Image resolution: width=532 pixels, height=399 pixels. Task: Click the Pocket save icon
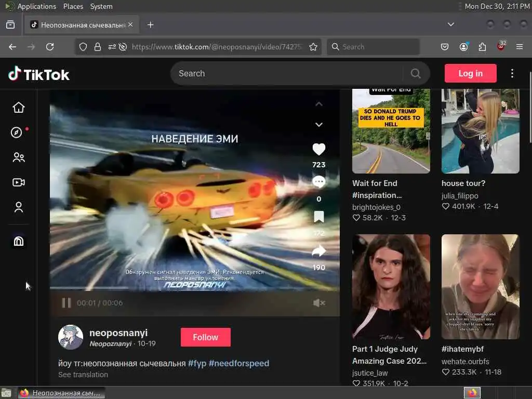coord(445,47)
